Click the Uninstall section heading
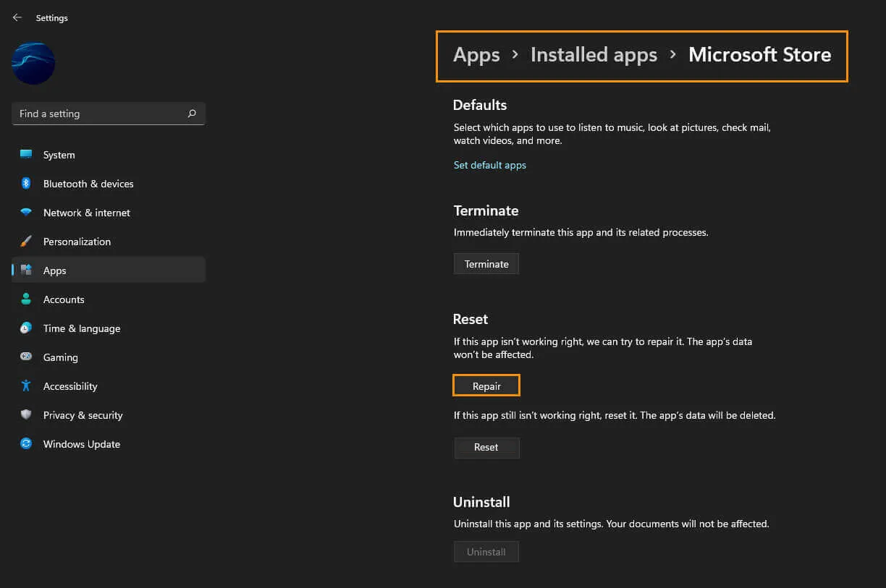This screenshot has height=588, width=886. (481, 502)
